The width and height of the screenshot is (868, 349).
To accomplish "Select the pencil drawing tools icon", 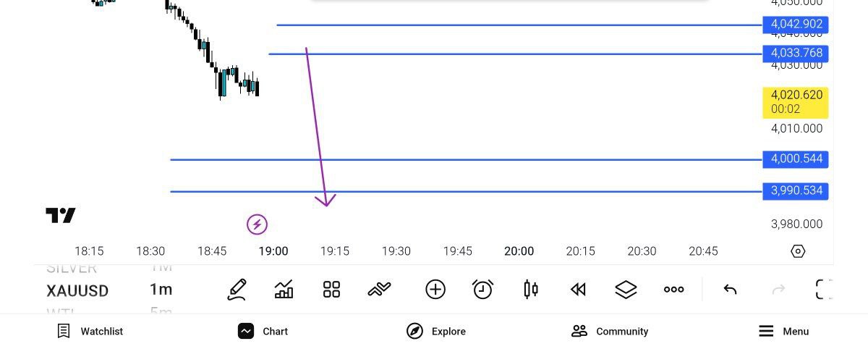I will click(237, 290).
